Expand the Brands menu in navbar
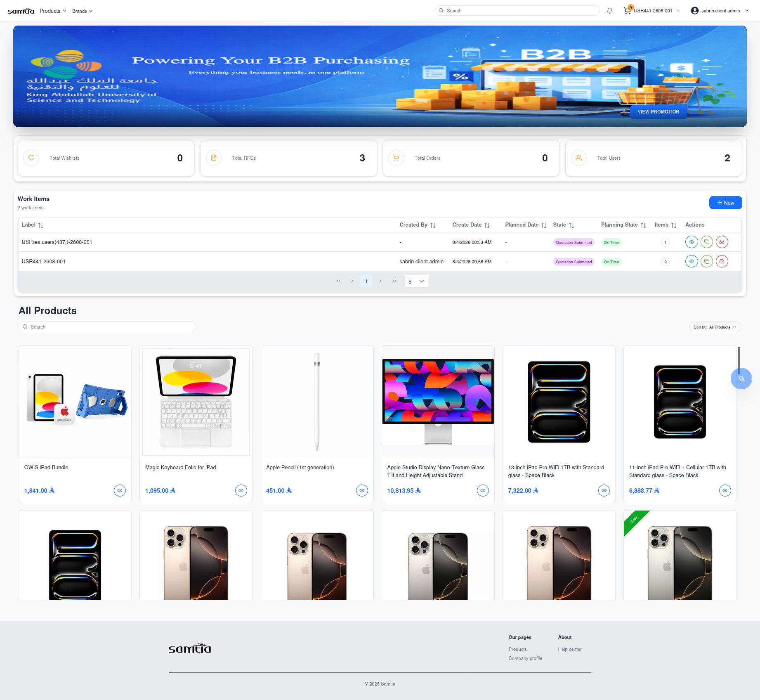 (x=83, y=11)
